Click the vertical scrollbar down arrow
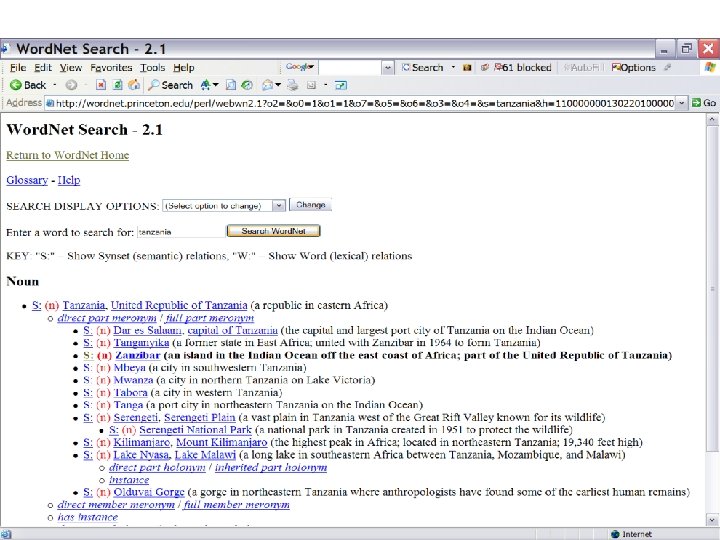 tap(712, 520)
